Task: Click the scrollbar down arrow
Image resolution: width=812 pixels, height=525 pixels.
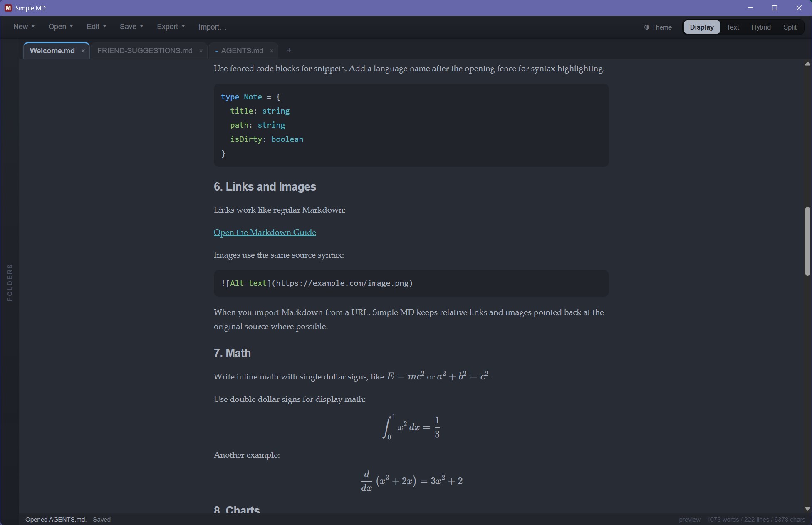Action: pyautogui.click(x=807, y=509)
